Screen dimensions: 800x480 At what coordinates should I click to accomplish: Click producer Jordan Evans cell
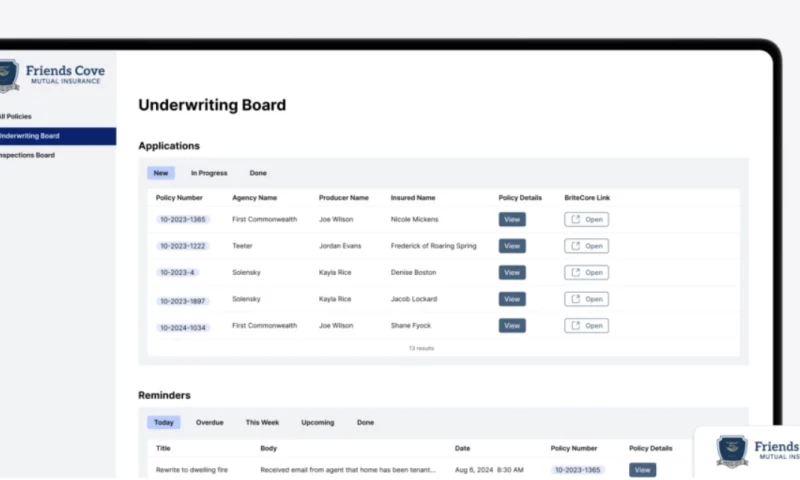[x=340, y=246]
